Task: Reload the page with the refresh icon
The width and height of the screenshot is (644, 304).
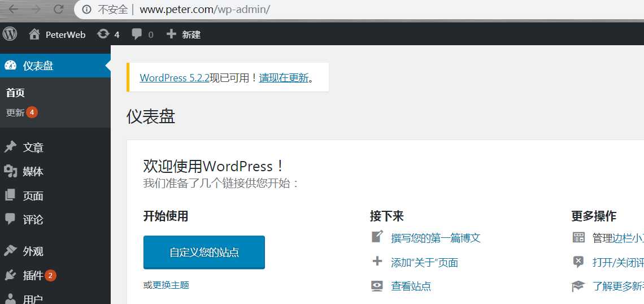Action: click(x=59, y=9)
